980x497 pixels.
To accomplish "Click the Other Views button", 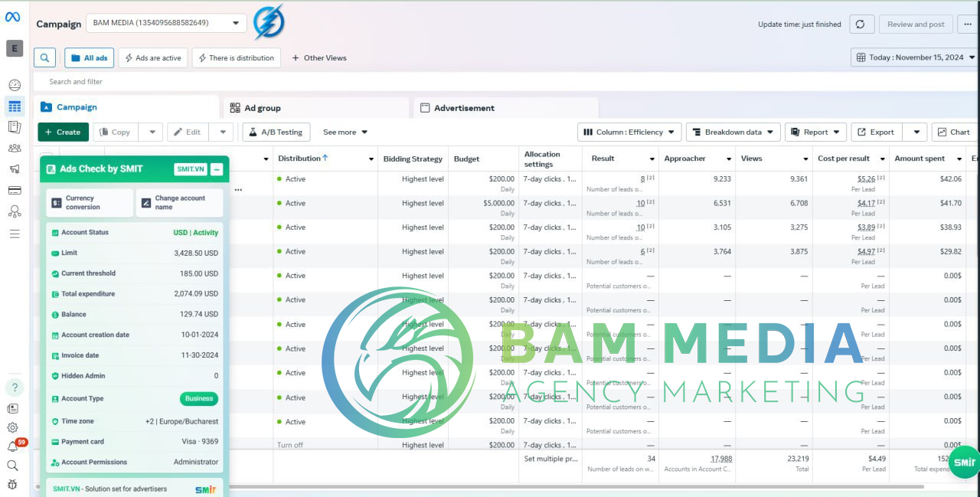I will point(319,57).
